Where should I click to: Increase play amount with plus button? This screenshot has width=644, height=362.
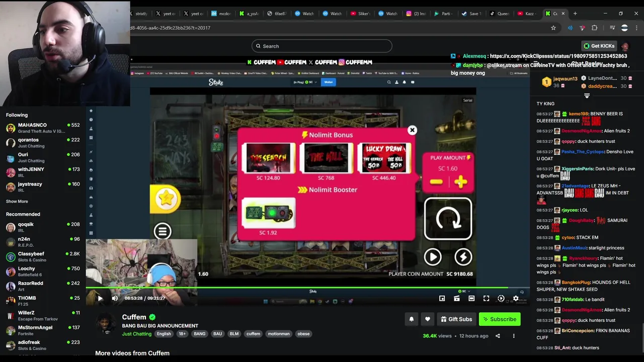click(460, 182)
